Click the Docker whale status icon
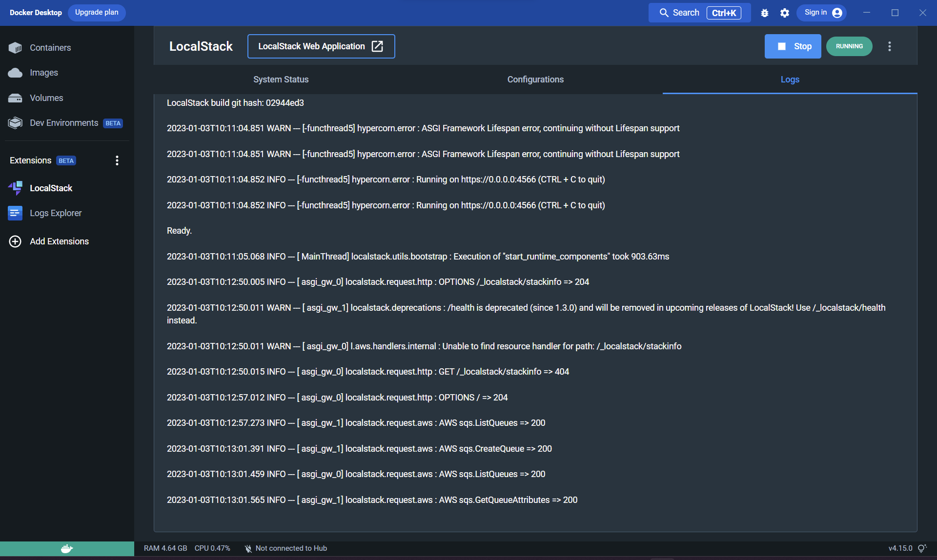The image size is (937, 560). tap(67, 549)
